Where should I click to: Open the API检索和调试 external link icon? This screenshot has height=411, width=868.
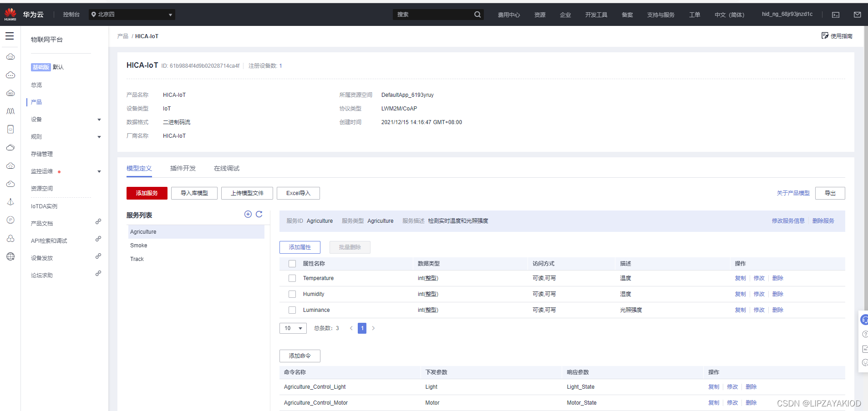click(x=98, y=239)
